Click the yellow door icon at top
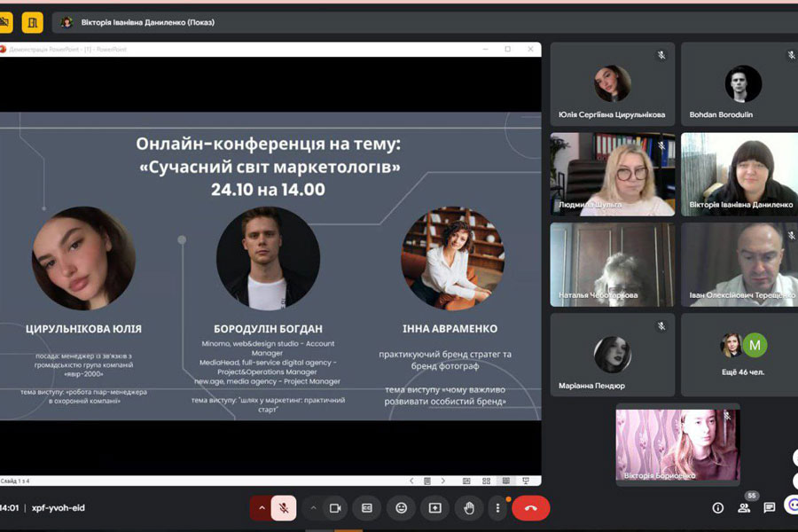Image resolution: width=798 pixels, height=532 pixels. tap(32, 22)
